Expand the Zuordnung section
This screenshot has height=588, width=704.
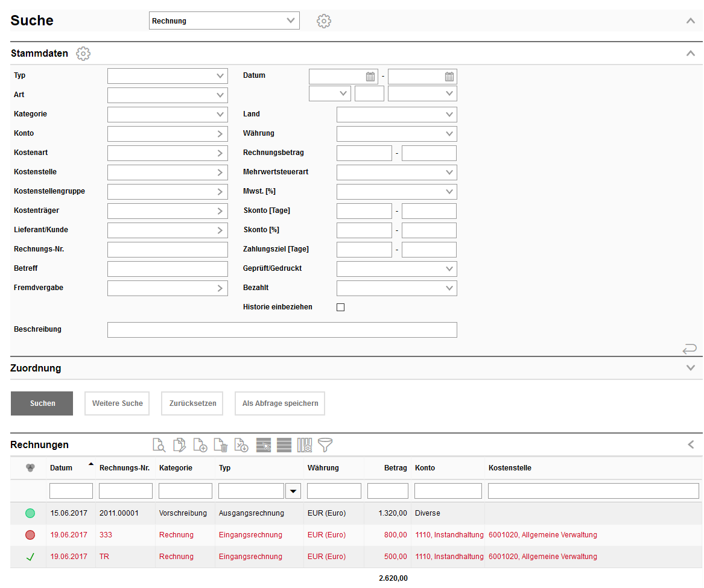click(691, 368)
